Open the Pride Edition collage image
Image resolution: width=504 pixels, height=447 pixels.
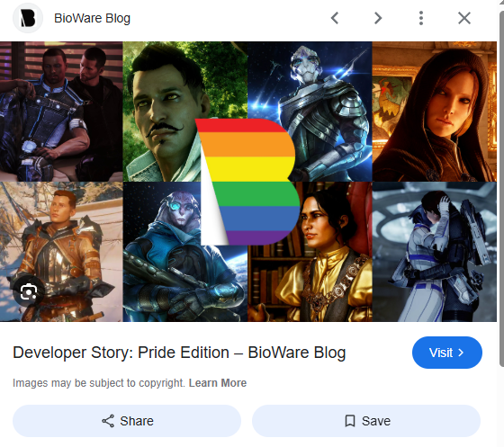pyautogui.click(x=248, y=182)
